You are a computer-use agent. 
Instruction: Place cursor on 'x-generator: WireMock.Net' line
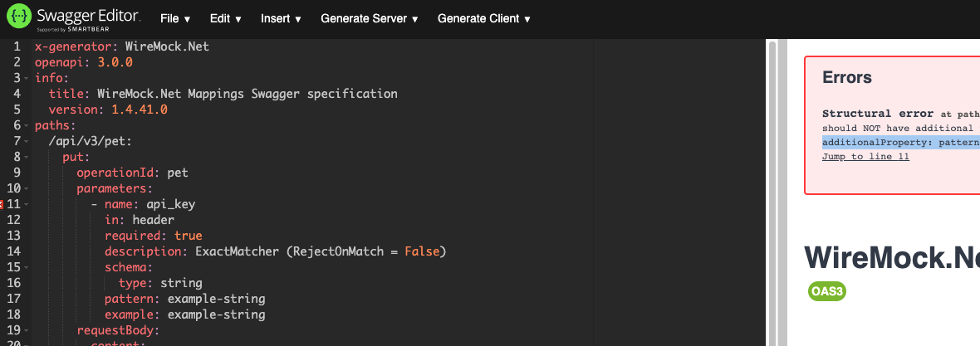click(x=122, y=46)
